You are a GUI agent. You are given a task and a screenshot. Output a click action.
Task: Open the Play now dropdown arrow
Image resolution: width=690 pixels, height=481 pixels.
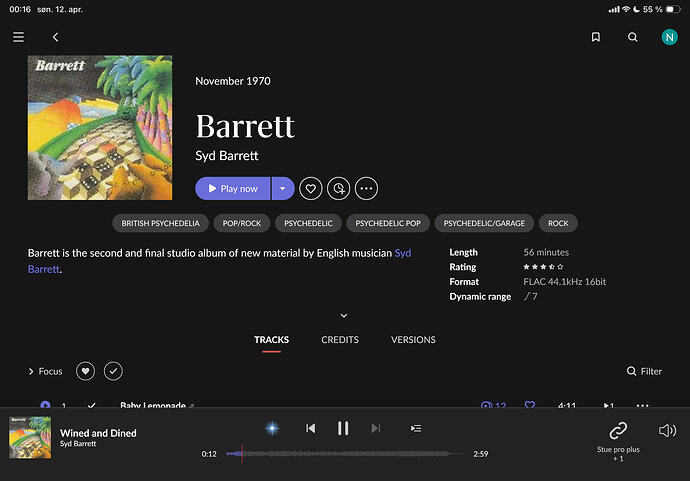point(283,188)
